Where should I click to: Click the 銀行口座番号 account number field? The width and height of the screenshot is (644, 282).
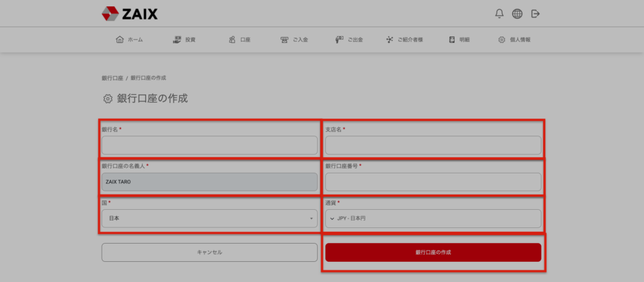click(x=433, y=182)
